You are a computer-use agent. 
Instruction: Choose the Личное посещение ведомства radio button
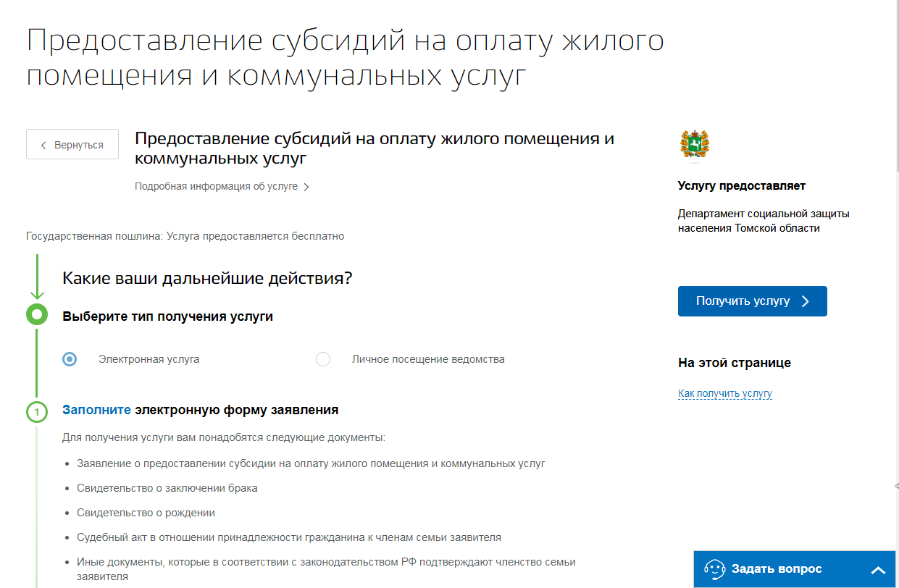323,359
